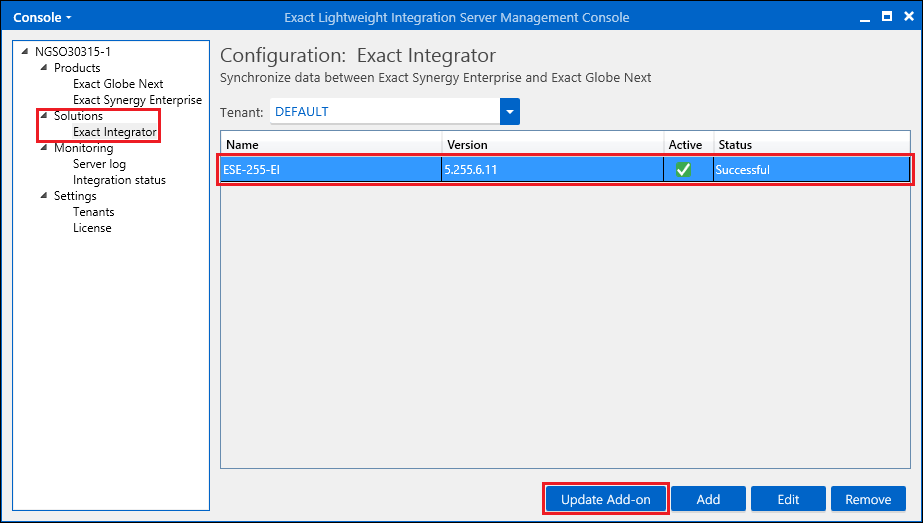The width and height of the screenshot is (923, 523).
Task: Collapse the Solutions tree arrow
Action: pyautogui.click(x=44, y=115)
